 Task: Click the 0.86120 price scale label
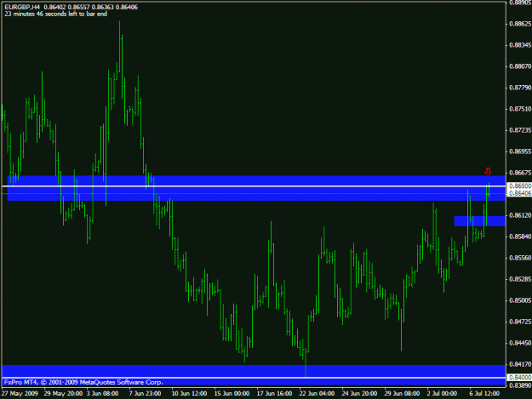(520, 215)
